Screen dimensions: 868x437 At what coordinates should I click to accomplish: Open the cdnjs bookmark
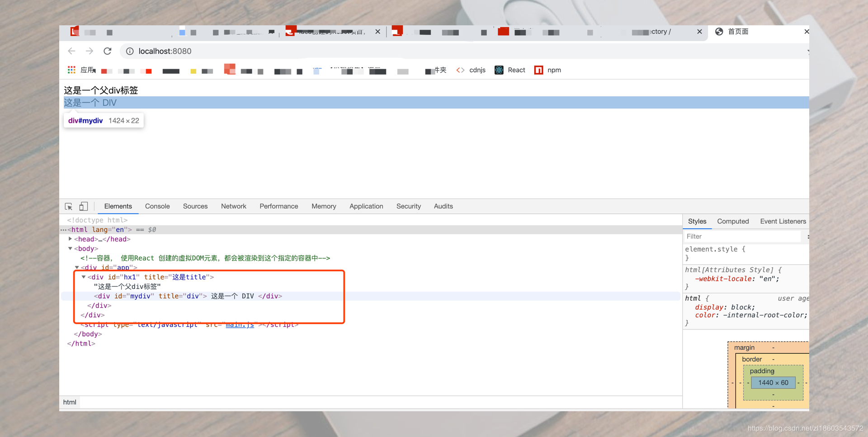click(471, 70)
